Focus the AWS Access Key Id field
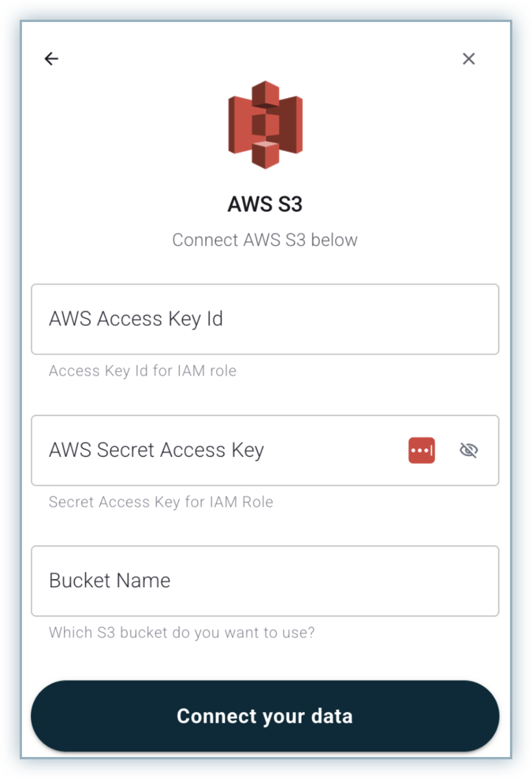Screen dimensions: 532x779 tap(265, 319)
